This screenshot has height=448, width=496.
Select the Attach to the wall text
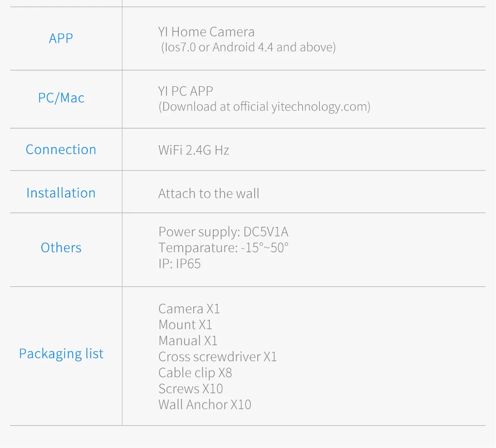pyautogui.click(x=209, y=194)
